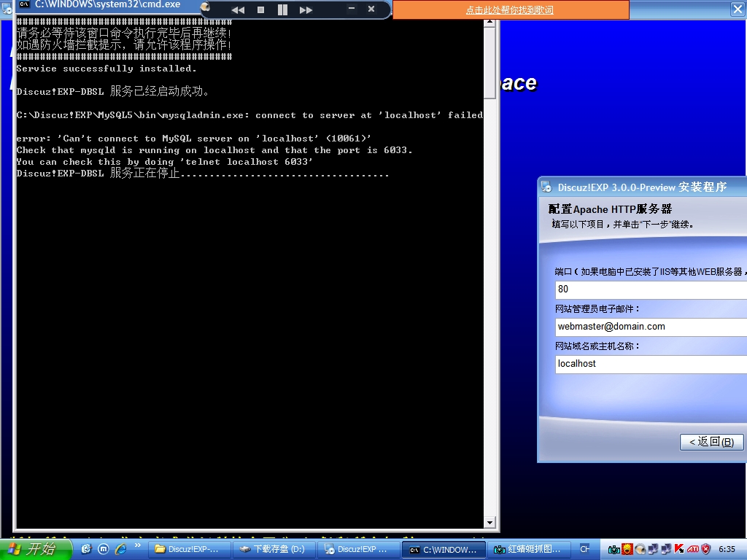Click the red shield security tray icon

[706, 549]
